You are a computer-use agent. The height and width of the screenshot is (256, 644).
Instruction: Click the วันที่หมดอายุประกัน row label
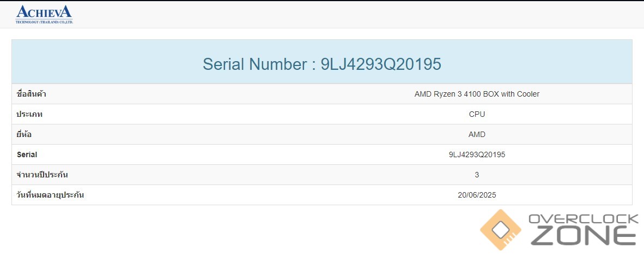point(51,195)
